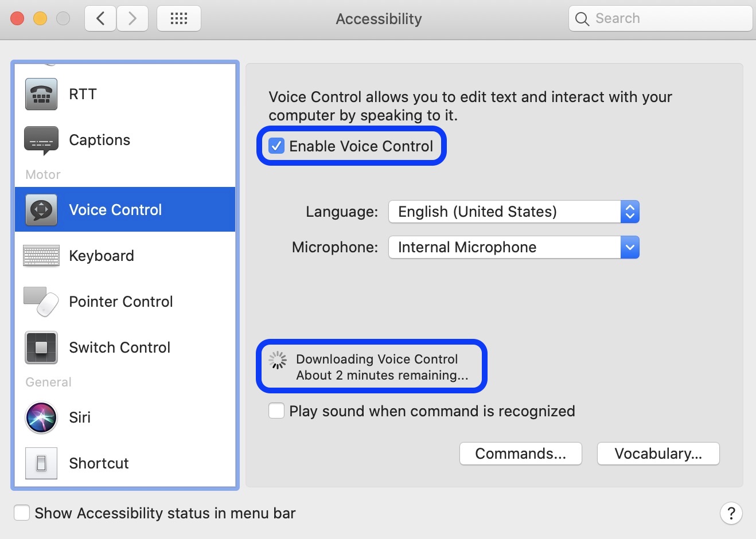This screenshot has height=539, width=756.
Task: Check Show Accessibility status in menu bar
Action: point(22,513)
